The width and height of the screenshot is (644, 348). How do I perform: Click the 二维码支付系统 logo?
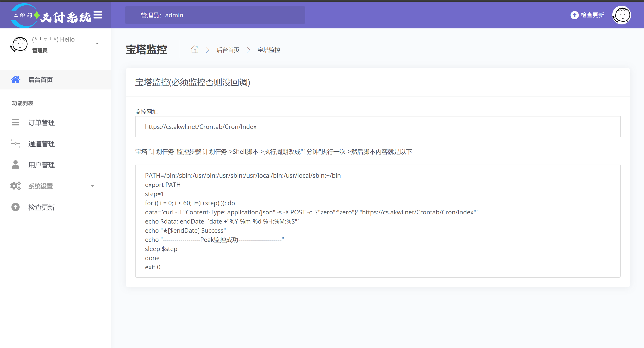pyautogui.click(x=51, y=15)
